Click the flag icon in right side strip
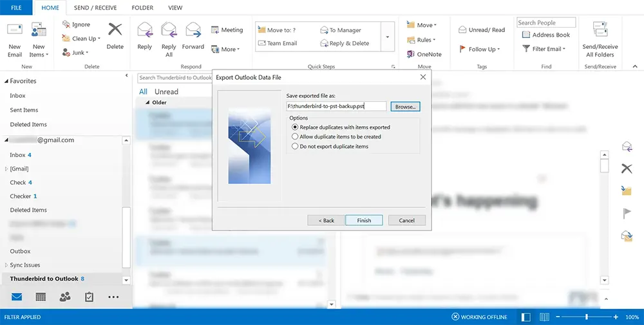Screen dimensions: 644x325 [627, 214]
